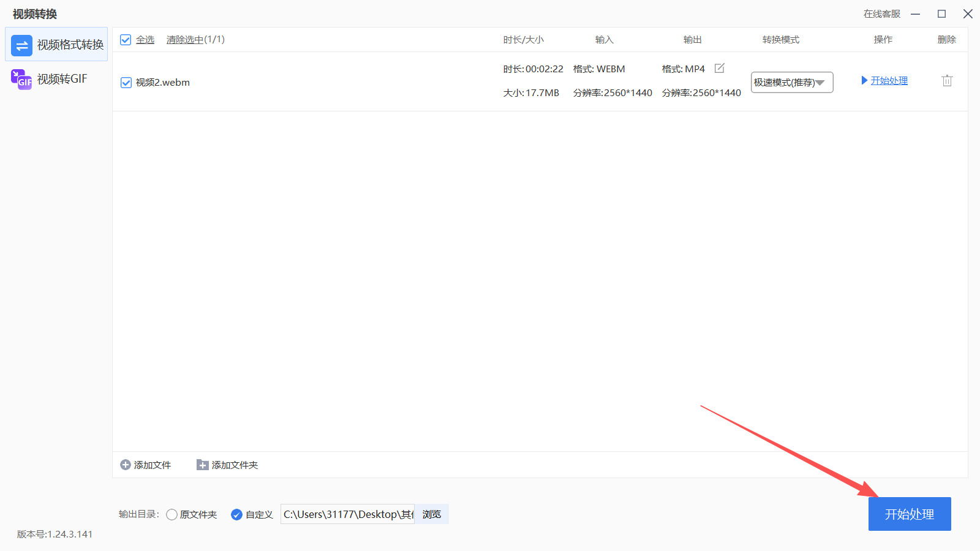Click the 浏览 button

(x=432, y=514)
